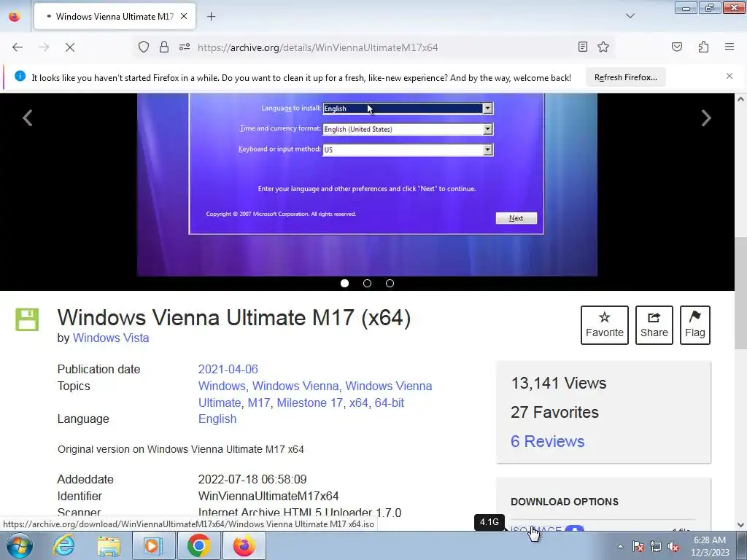Dismiss the Firefox refresh notification bar

(729, 76)
